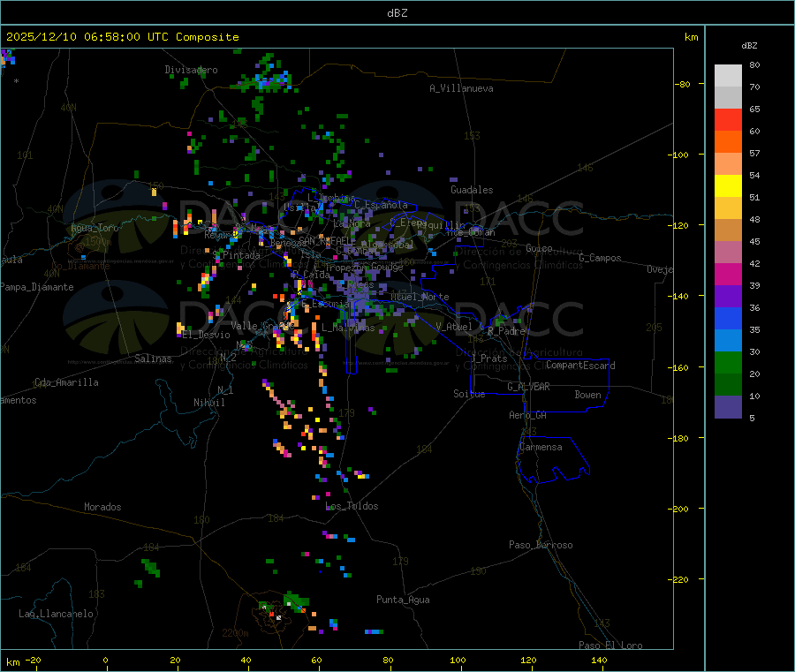Viewport: 795px width, 672px height.
Task: Click the Agua_Toro location label
Action: [95, 228]
